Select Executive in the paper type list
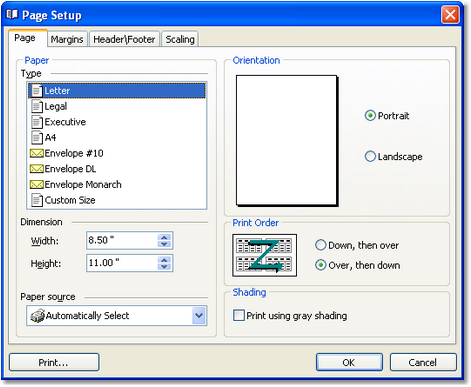The width and height of the screenshot is (471, 387). (x=117, y=122)
